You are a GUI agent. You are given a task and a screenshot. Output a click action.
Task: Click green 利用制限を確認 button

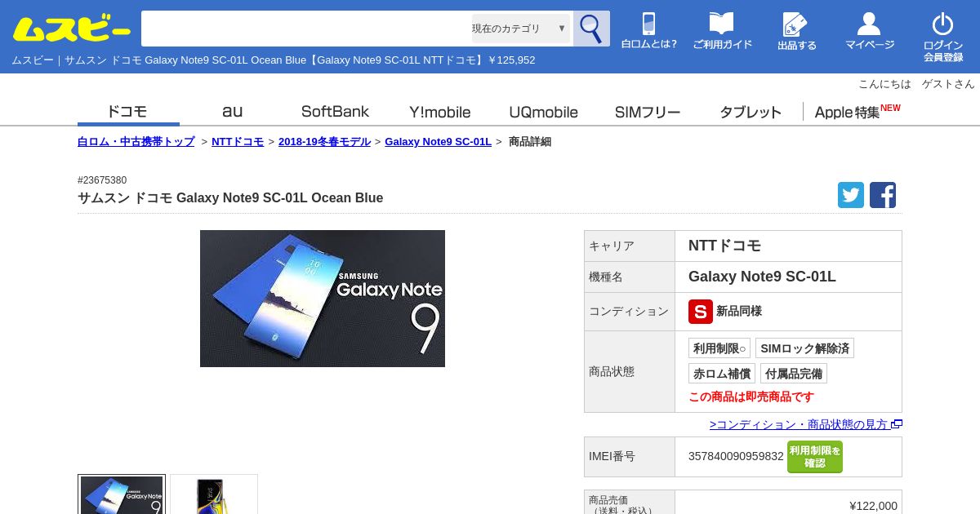[x=815, y=457]
